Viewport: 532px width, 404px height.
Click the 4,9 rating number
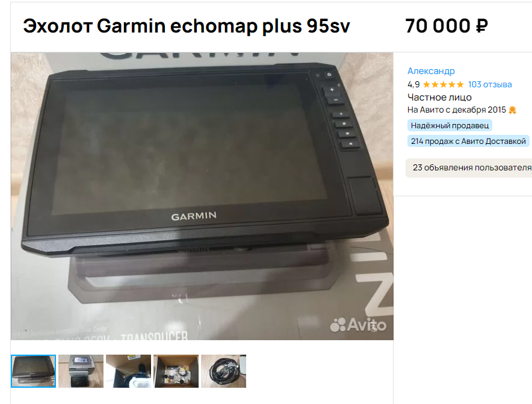[413, 84]
